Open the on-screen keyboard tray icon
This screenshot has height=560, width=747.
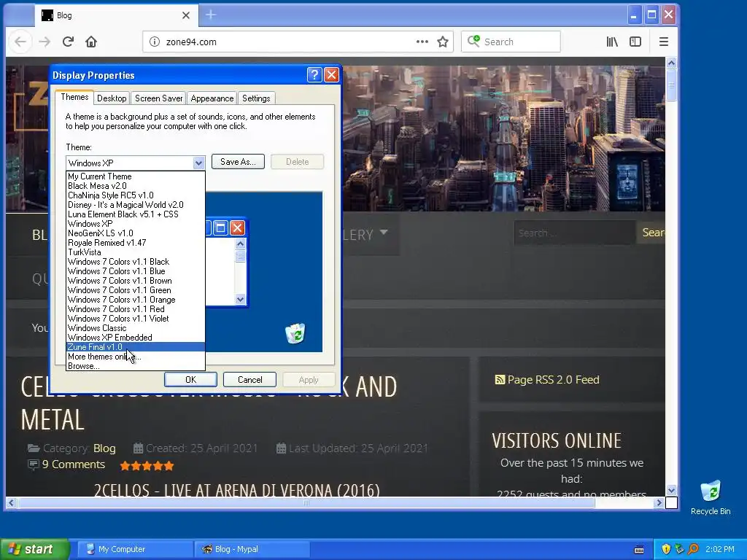pyautogui.click(x=639, y=549)
